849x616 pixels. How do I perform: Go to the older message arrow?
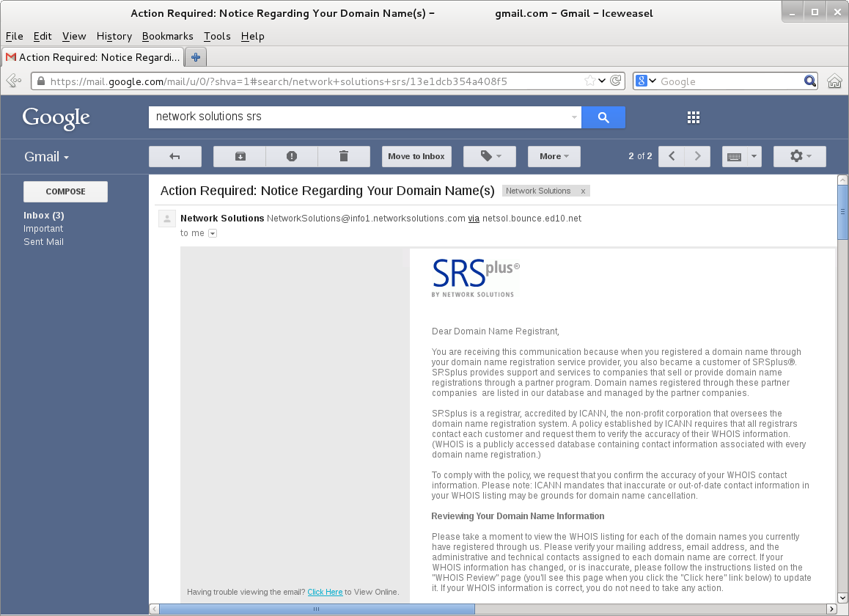point(697,157)
